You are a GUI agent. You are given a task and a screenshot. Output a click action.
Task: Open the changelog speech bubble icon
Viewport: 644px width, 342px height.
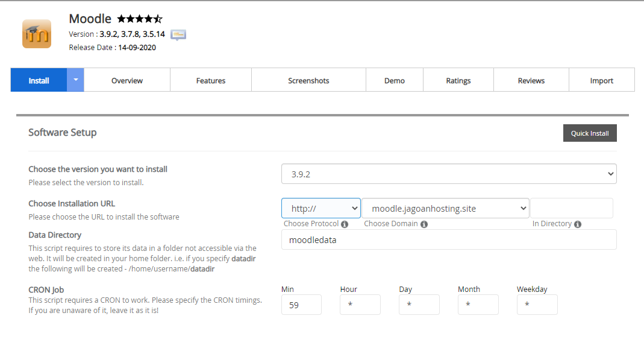[178, 35]
